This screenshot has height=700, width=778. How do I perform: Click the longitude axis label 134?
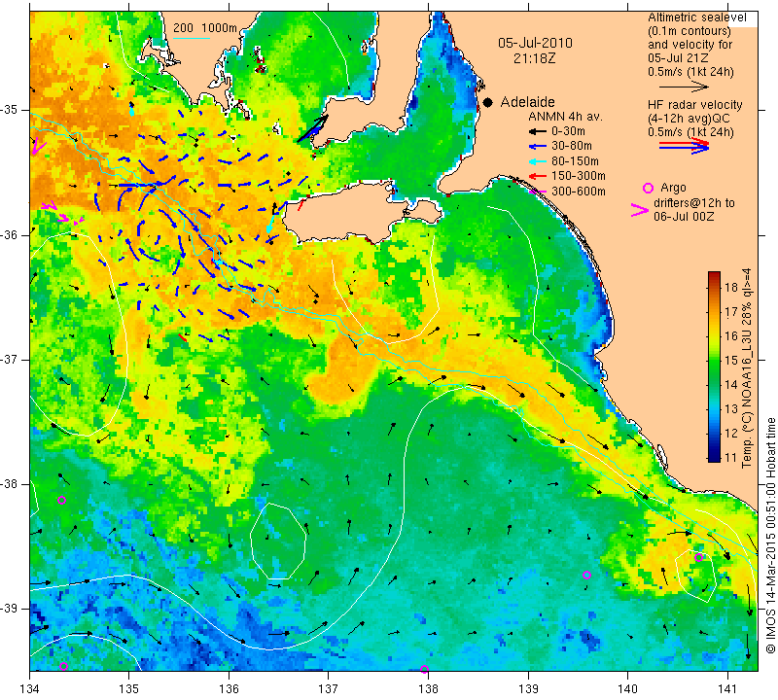pyautogui.click(x=30, y=689)
